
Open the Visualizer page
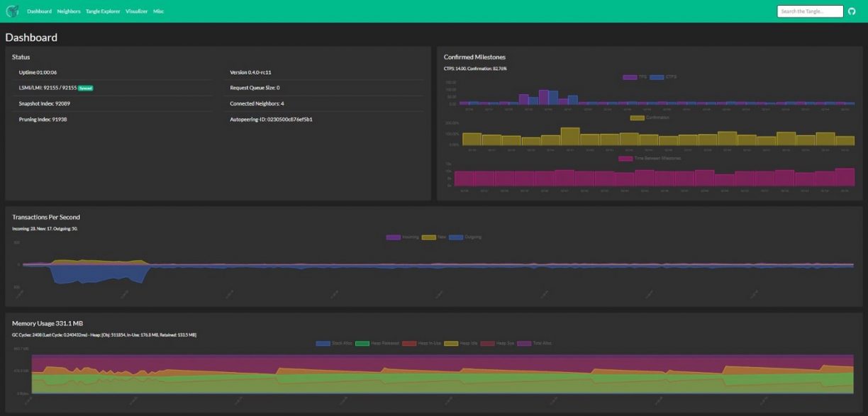click(x=135, y=11)
